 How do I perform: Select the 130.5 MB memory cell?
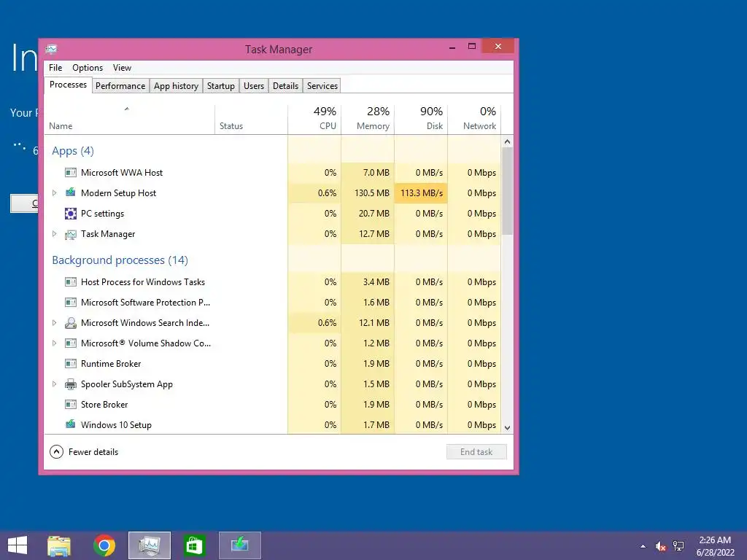point(368,192)
